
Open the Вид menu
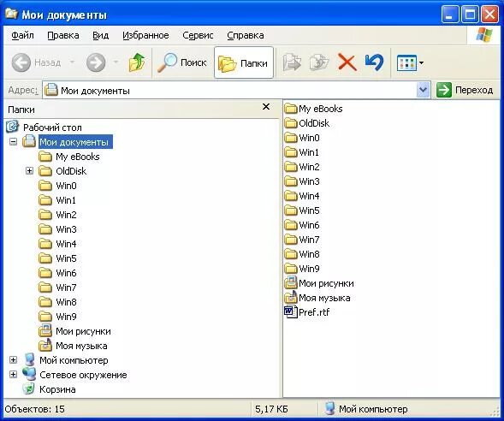pos(101,35)
